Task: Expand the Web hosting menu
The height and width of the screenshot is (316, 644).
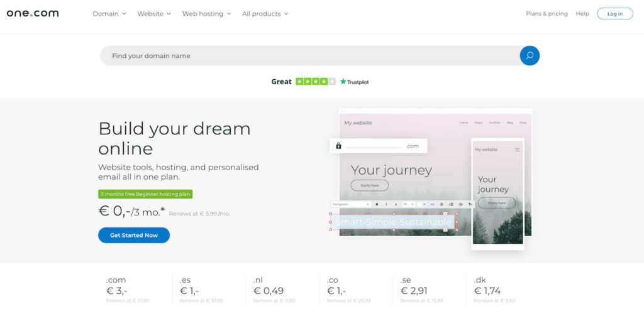Action: (x=206, y=14)
